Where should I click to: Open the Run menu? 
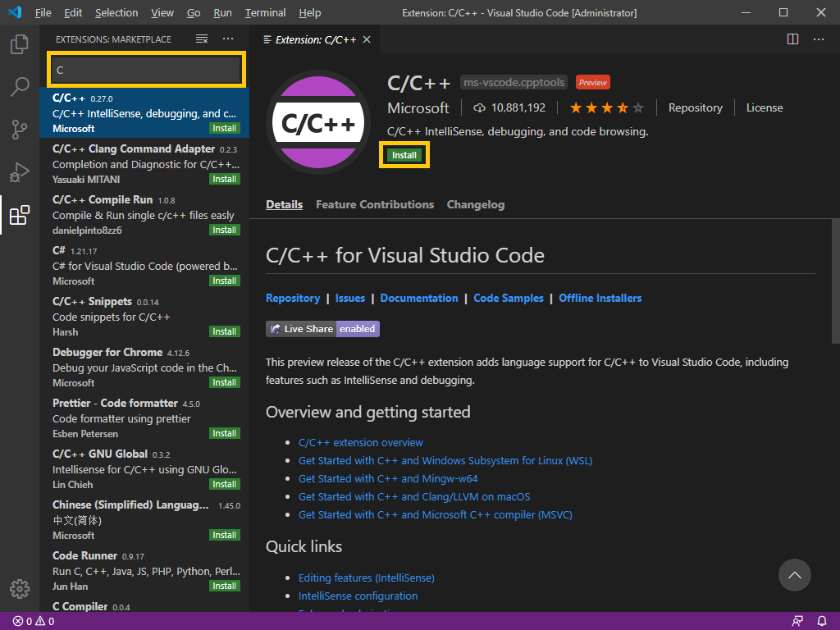(222, 12)
